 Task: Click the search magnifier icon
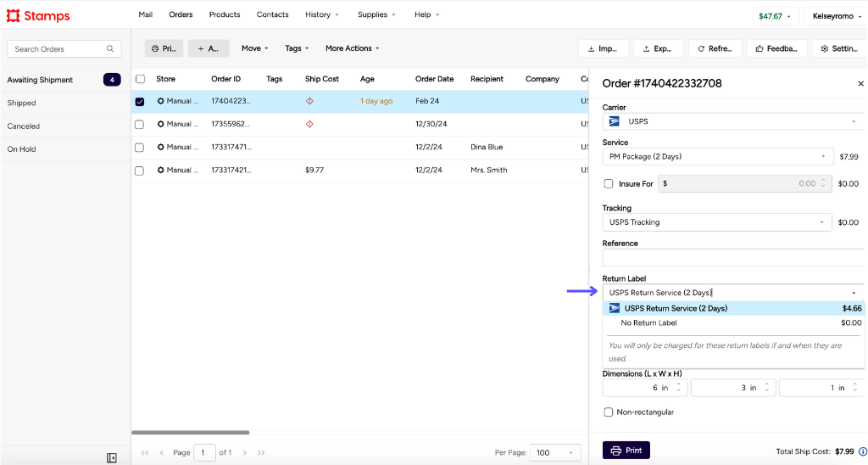pos(110,48)
